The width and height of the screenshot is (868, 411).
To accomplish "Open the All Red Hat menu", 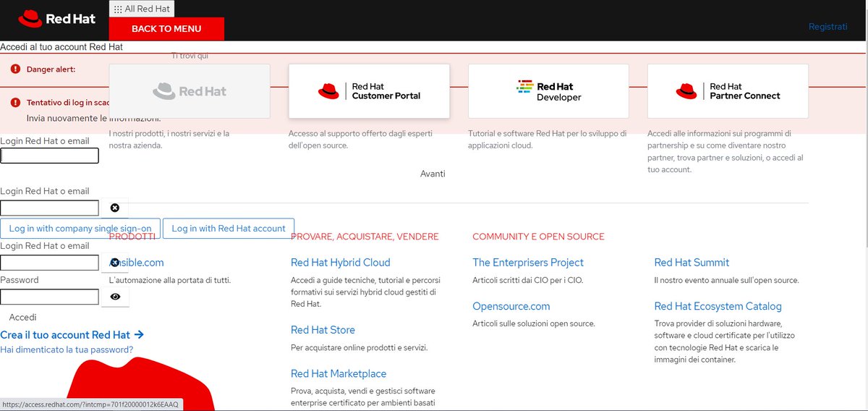I will 142,9.
